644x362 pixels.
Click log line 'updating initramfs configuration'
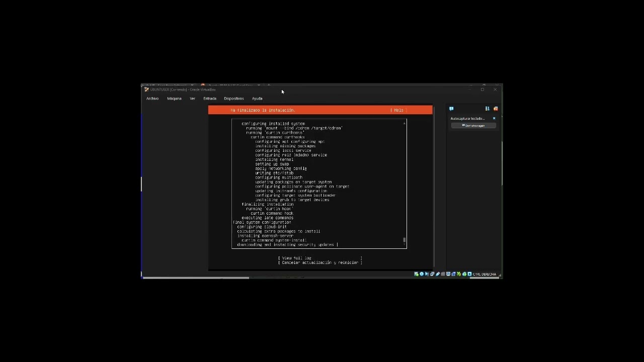click(291, 191)
